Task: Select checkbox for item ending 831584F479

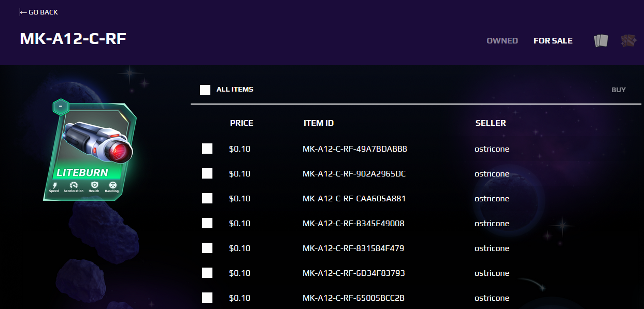Action: (207, 248)
